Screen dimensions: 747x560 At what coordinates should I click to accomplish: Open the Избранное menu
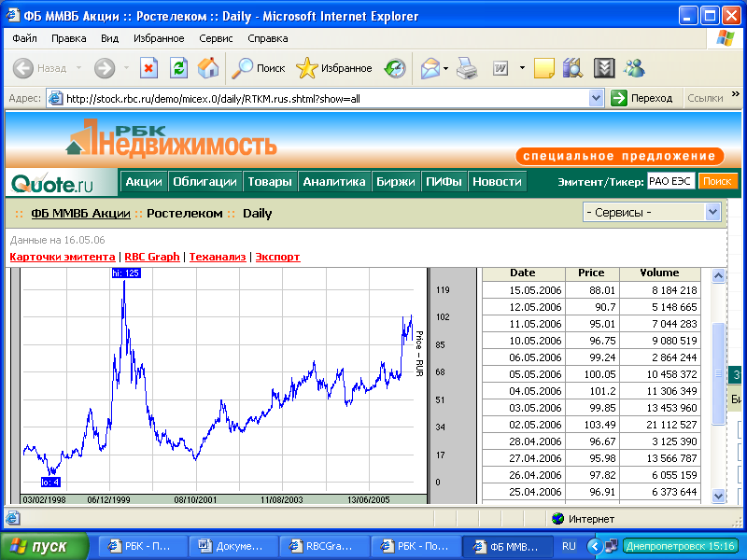click(x=159, y=38)
